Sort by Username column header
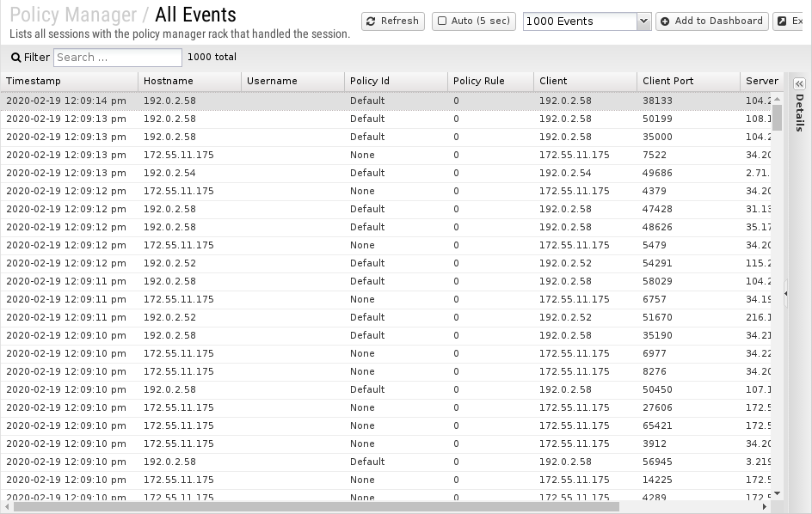 tap(292, 82)
